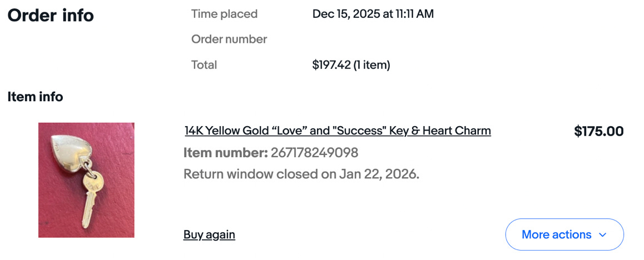Click the $175.00 item price

[598, 132]
